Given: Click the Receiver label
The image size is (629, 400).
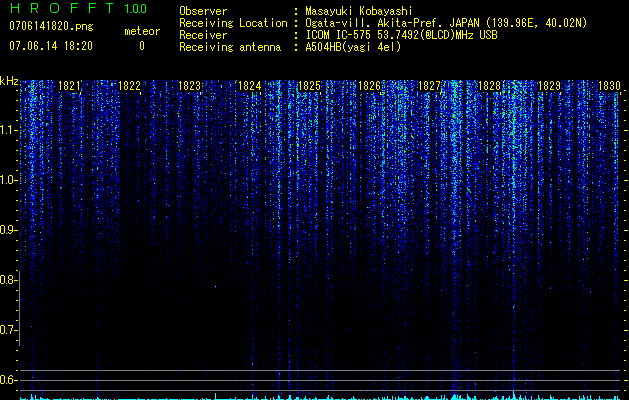Looking at the screenshot, I should (203, 35).
